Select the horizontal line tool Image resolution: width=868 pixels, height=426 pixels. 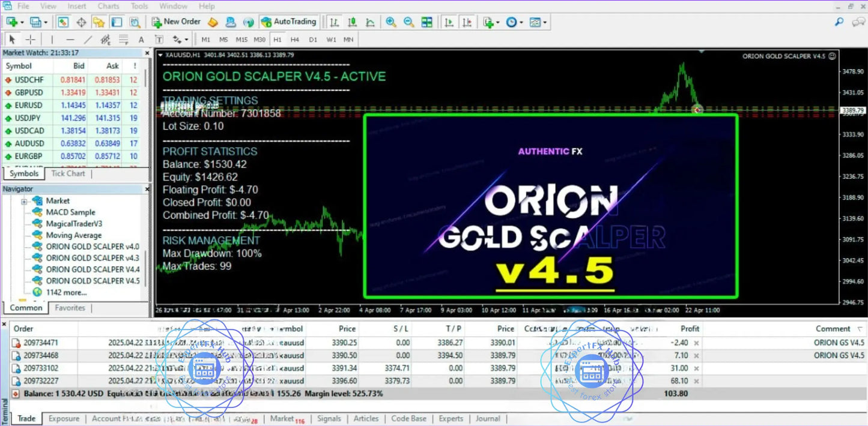[70, 40]
